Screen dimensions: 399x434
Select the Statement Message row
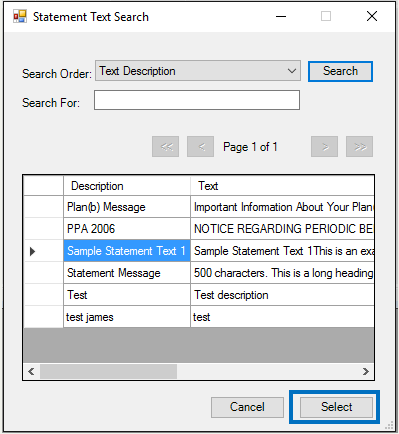(x=199, y=273)
